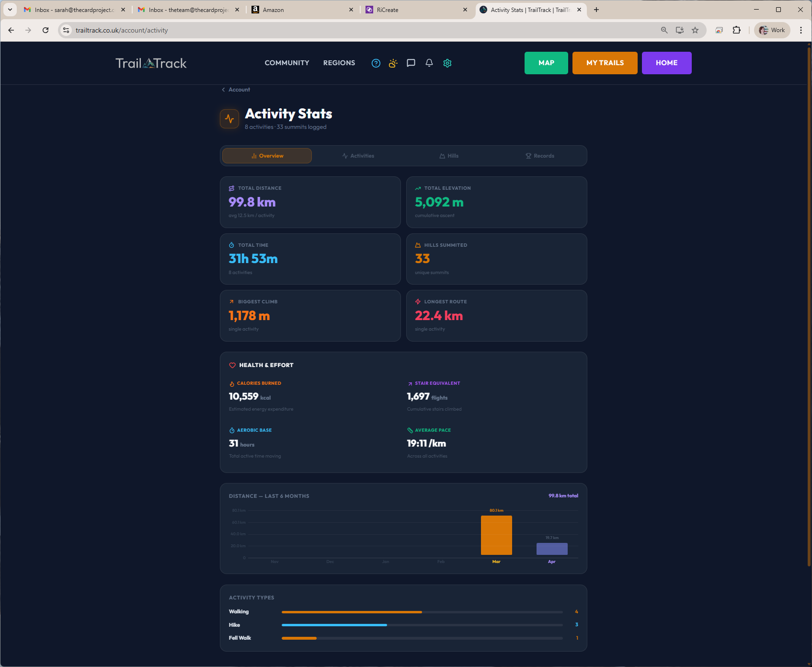Click the '99.8 km total' chart label
Screen dimensions: 812x667
point(563,496)
